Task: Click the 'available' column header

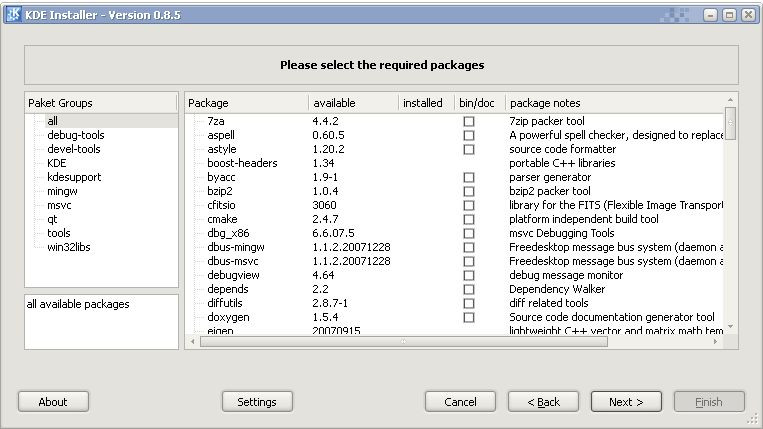Action: coord(353,103)
